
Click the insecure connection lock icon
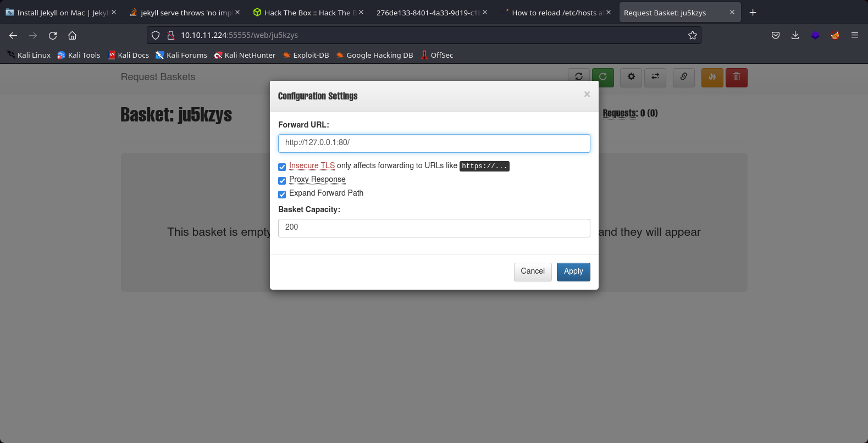pos(171,35)
